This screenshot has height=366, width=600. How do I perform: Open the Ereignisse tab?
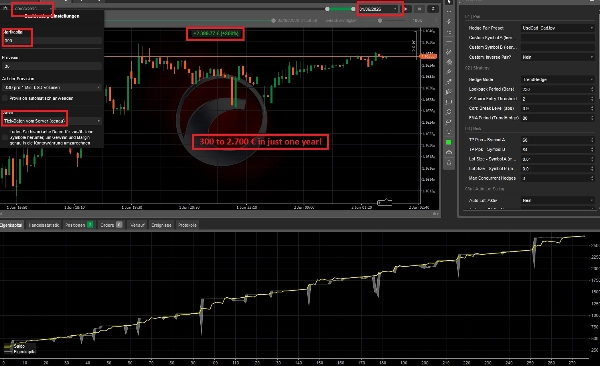(x=161, y=225)
